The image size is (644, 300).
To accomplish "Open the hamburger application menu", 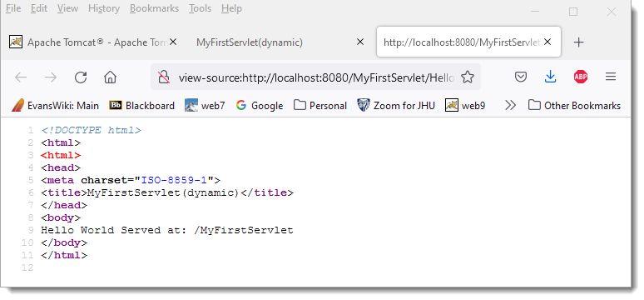I will [611, 77].
